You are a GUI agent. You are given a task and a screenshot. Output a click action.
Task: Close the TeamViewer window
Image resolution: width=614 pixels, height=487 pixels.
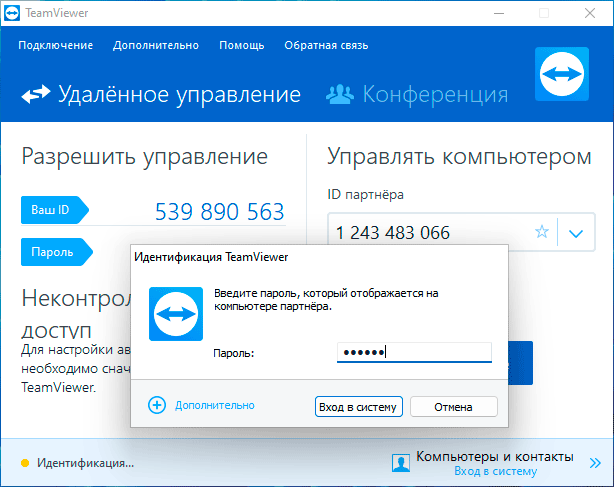(x=590, y=13)
